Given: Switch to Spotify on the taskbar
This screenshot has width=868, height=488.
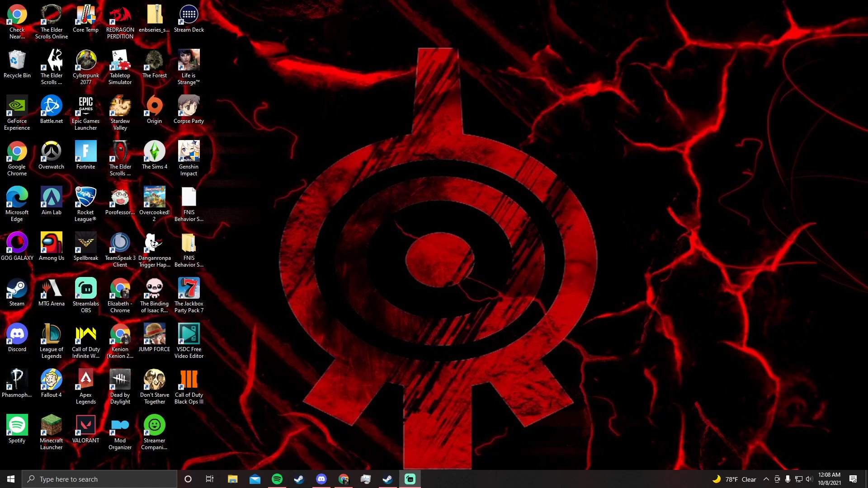Looking at the screenshot, I should 277,479.
